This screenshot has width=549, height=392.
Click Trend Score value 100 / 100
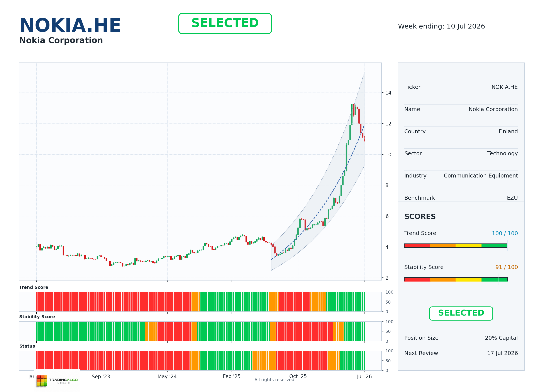pyautogui.click(x=505, y=233)
